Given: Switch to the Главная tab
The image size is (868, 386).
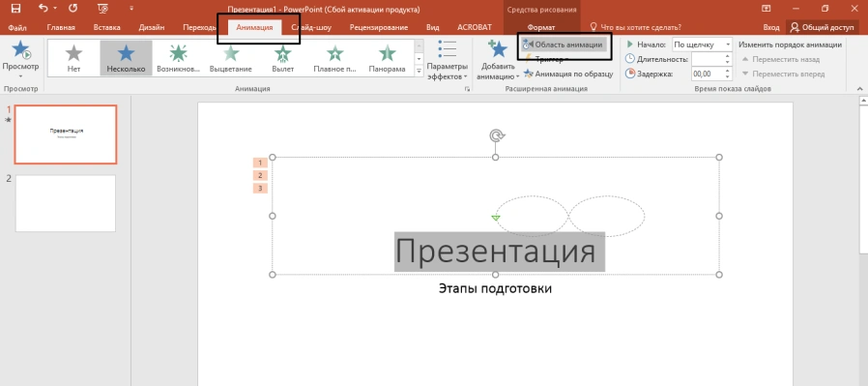Looking at the screenshot, I should pyautogui.click(x=61, y=27).
